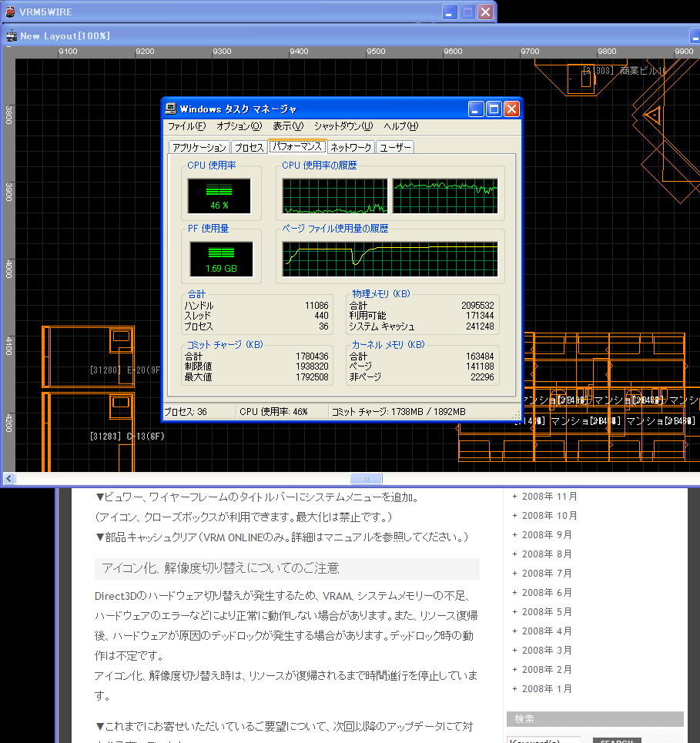Click the layout horizontal scrollbar left arrow

click(x=9, y=479)
